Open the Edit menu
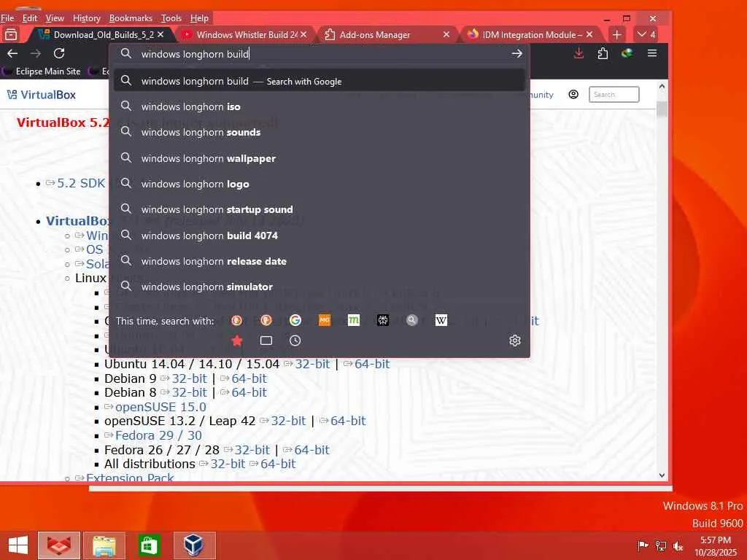747x560 pixels. 29,18
